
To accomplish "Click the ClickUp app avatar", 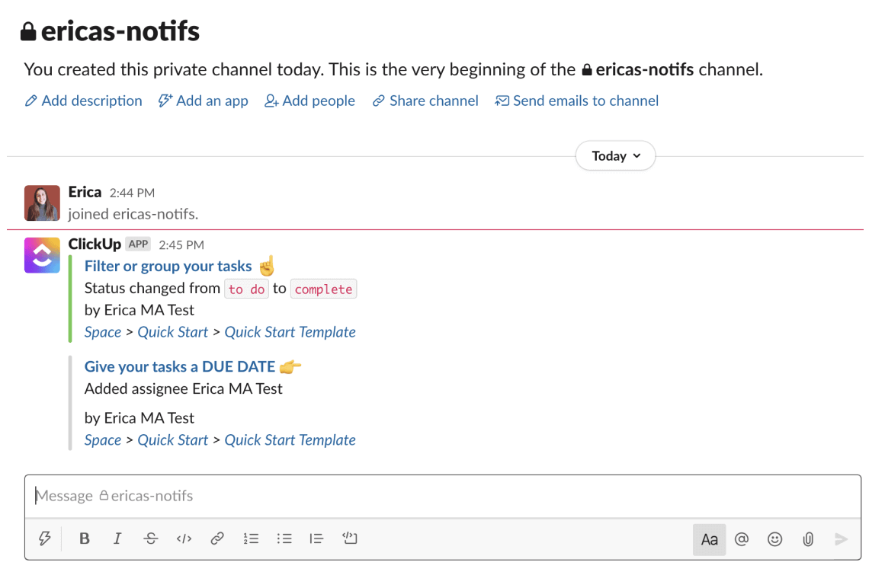I will tap(43, 255).
